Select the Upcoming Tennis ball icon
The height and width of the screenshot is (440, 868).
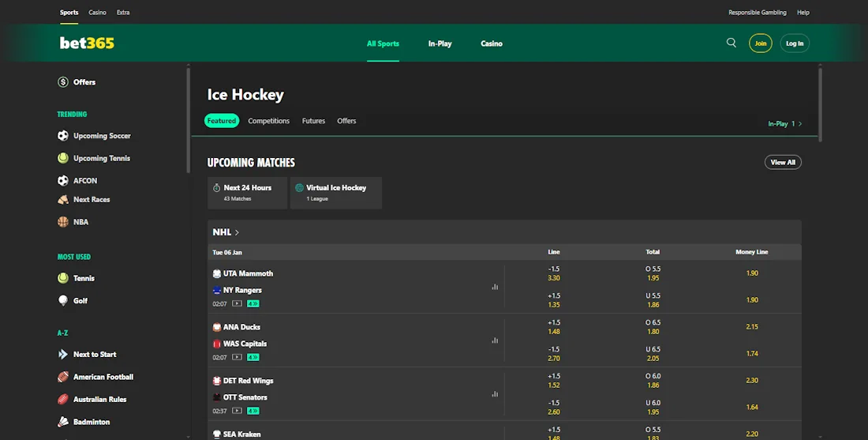pyautogui.click(x=63, y=158)
